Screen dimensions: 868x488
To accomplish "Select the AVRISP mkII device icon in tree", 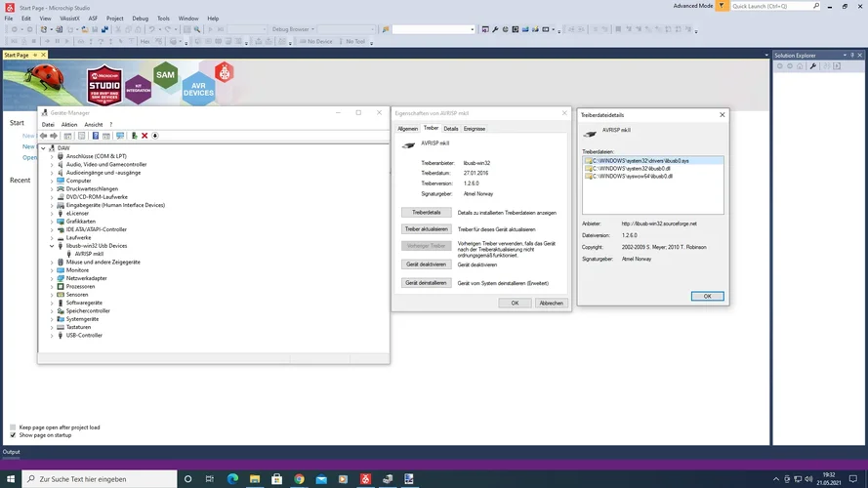I will coord(68,254).
